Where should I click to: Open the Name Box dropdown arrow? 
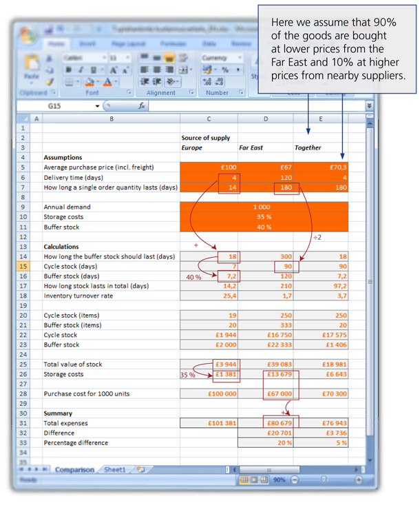click(97, 106)
